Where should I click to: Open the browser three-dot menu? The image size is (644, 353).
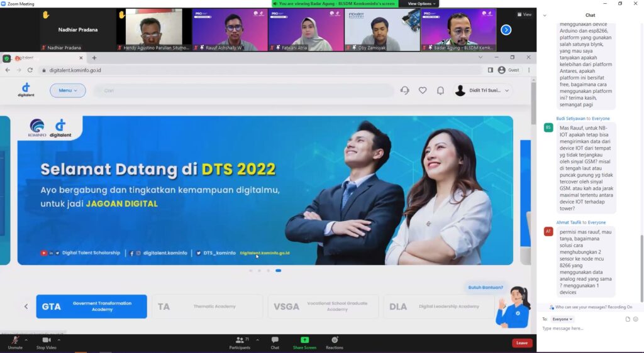[529, 70]
